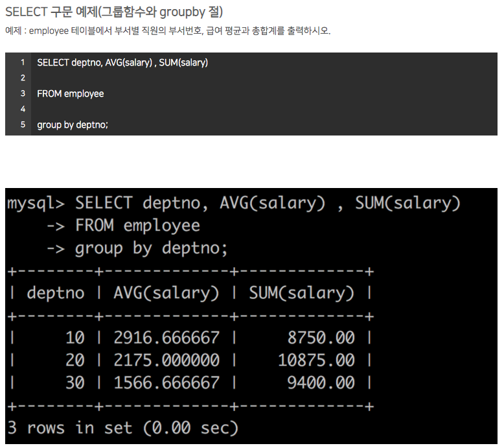
Task: Click line number 2 in code gutter
Action: coord(23,78)
